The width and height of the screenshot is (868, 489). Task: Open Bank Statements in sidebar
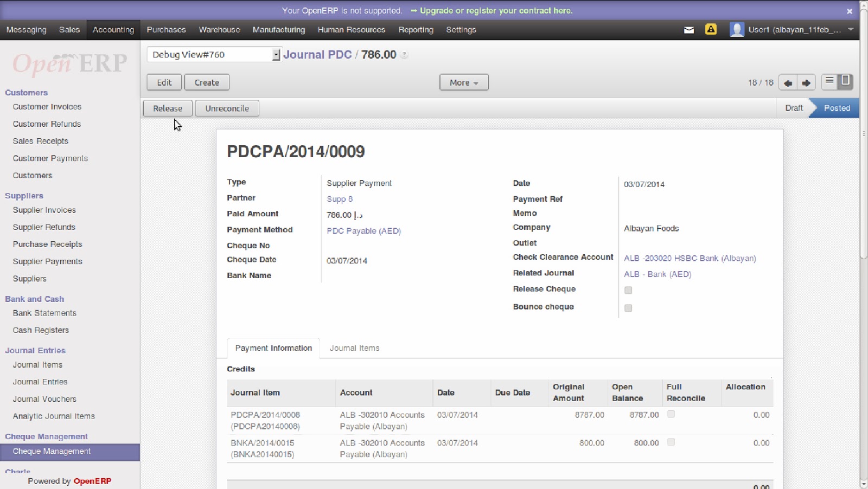click(44, 313)
